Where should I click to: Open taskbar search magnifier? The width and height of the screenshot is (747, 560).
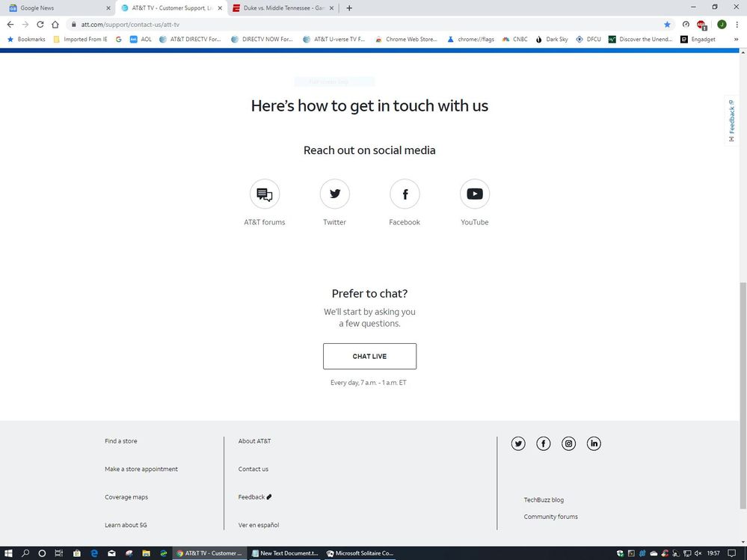25,553
